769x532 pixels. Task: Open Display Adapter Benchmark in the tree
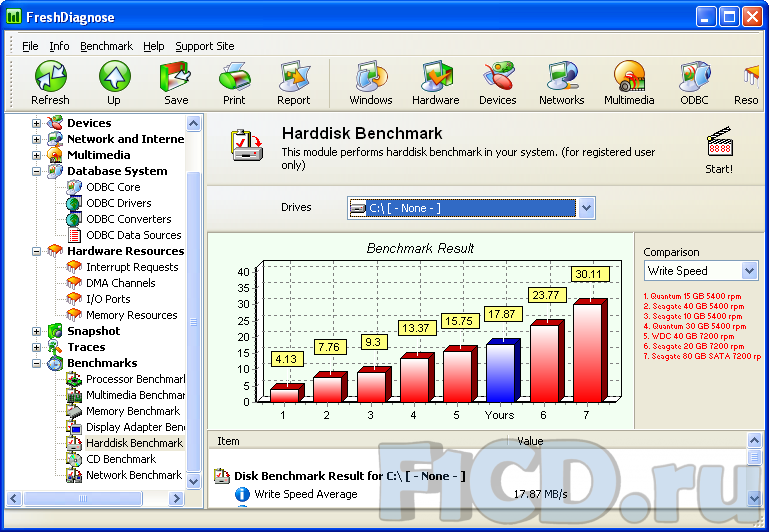(x=135, y=427)
